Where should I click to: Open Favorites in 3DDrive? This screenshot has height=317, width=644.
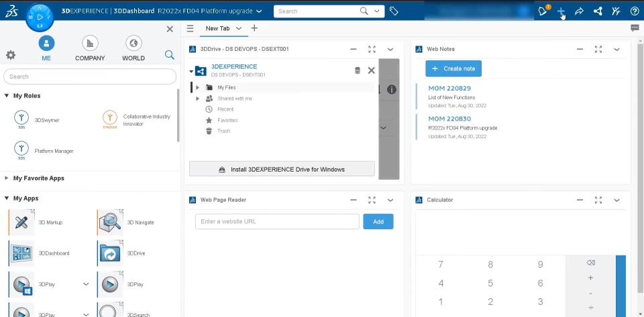pos(227,120)
